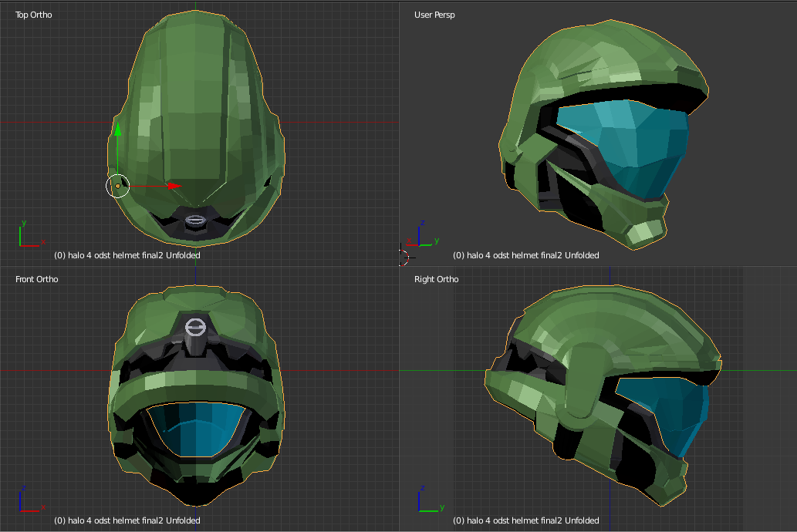The width and height of the screenshot is (797, 532).
Task: Click the red X-axis manipulator arrow
Action: [x=175, y=186]
